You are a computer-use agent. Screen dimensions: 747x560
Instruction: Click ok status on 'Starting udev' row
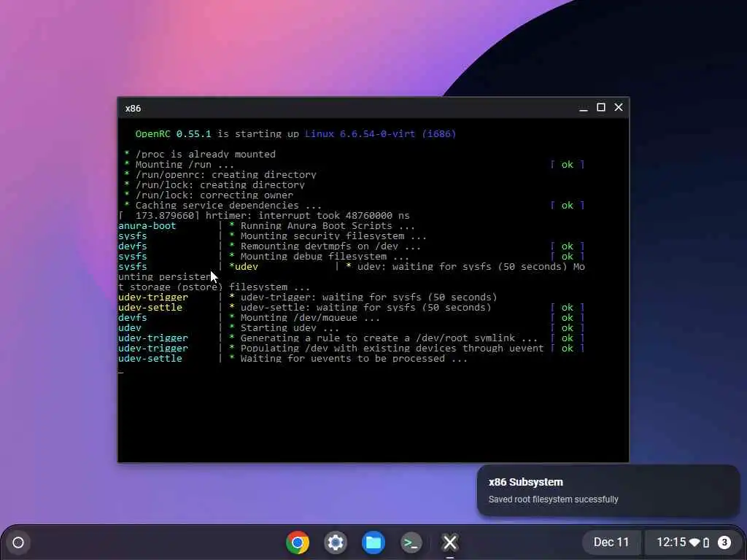[567, 328]
